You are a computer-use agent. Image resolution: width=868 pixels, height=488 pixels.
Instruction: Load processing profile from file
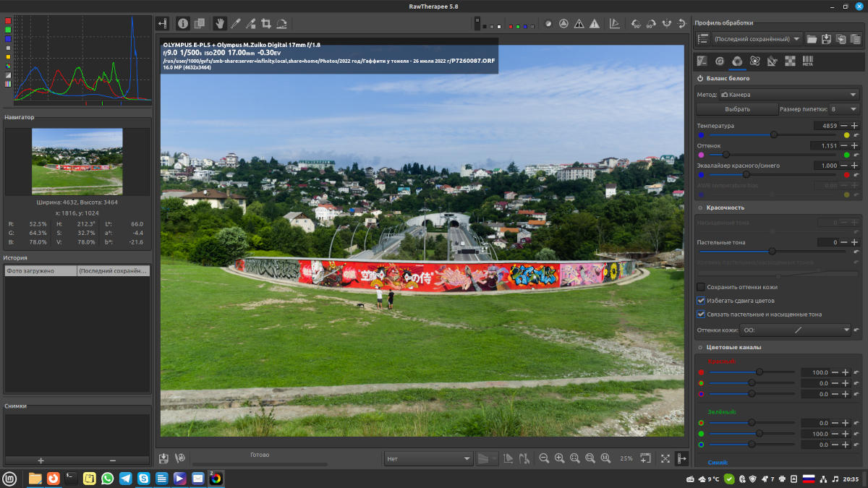[x=812, y=39]
